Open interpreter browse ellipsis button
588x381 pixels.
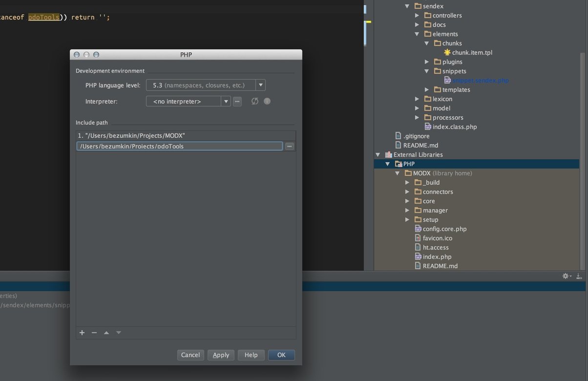(x=237, y=101)
